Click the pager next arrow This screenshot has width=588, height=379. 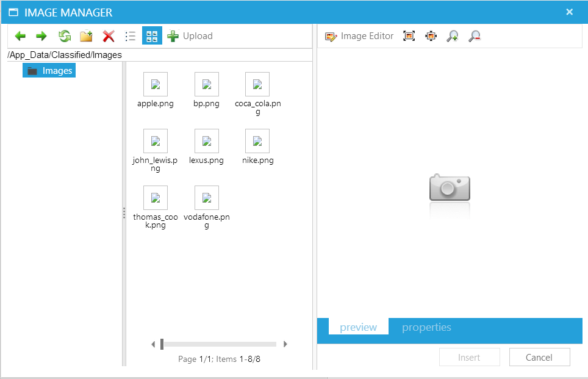click(x=285, y=344)
